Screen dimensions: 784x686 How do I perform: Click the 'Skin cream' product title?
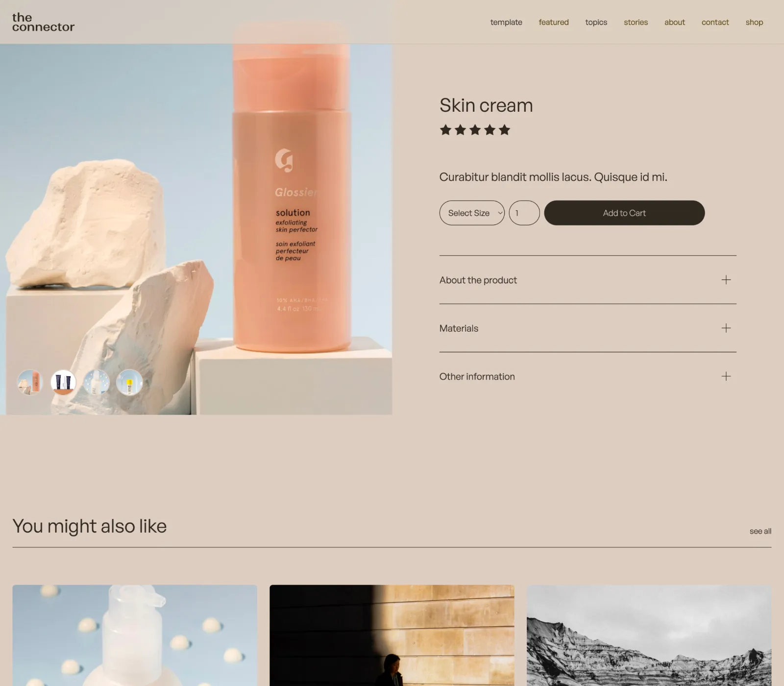(486, 105)
